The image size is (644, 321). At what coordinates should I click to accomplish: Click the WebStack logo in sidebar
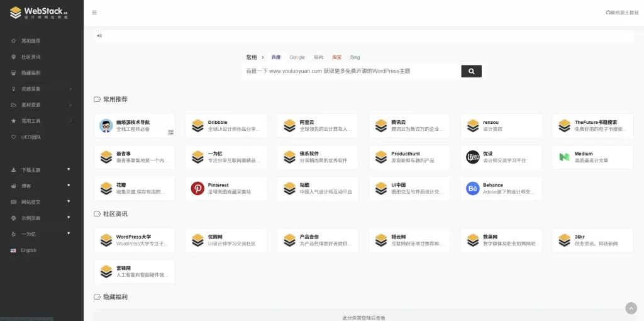[39, 13]
